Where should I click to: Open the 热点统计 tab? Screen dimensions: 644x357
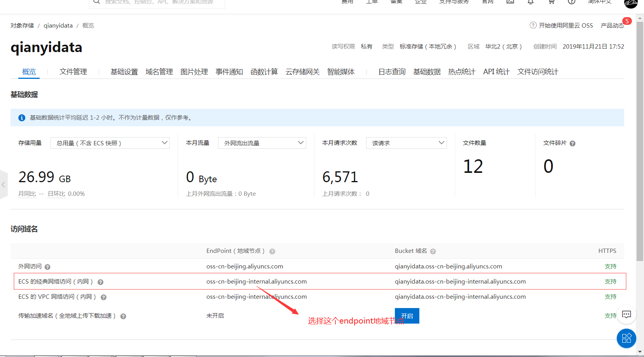[461, 72]
